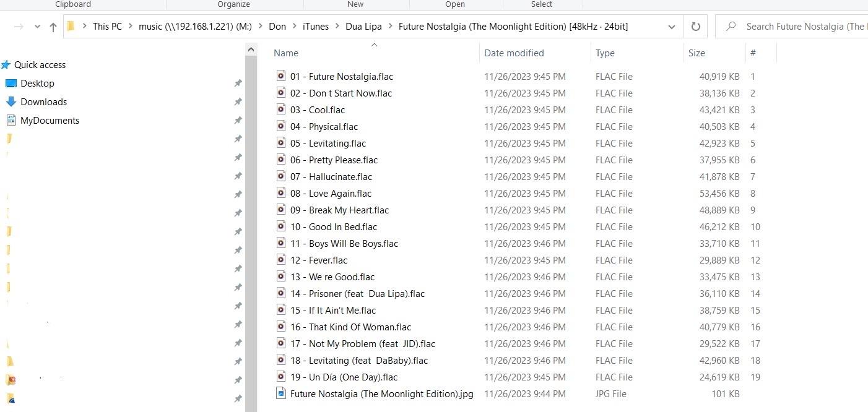Select the 10 - Good In Bed.flac file

click(334, 227)
